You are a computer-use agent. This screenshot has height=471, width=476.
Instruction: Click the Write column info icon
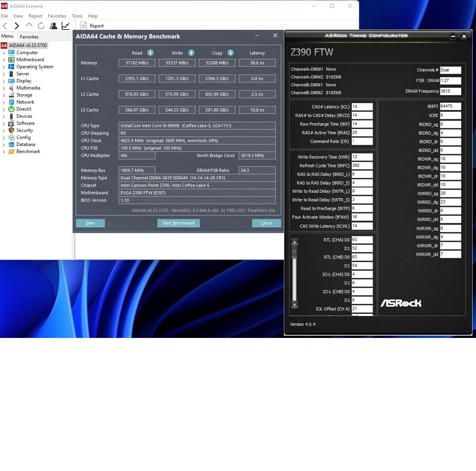click(x=191, y=53)
